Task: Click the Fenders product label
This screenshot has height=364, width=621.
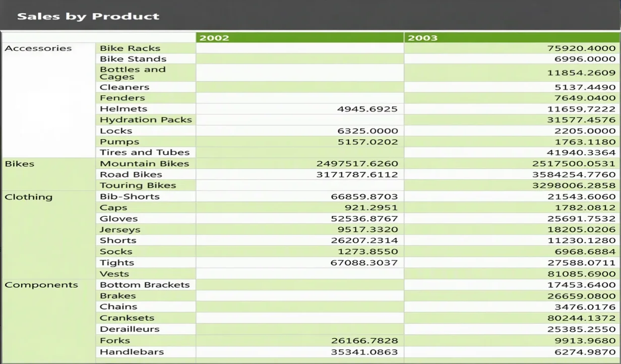Action: click(122, 98)
